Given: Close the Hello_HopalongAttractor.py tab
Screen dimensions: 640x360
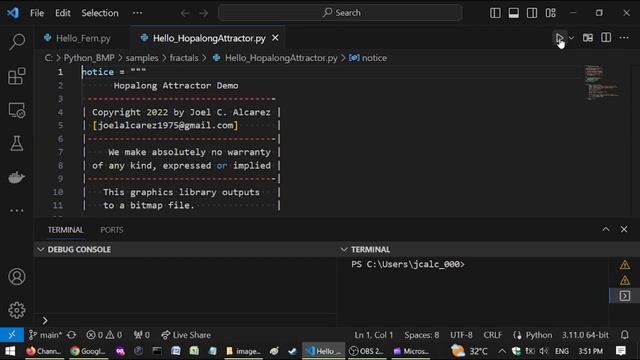Looking at the screenshot, I should (276, 38).
